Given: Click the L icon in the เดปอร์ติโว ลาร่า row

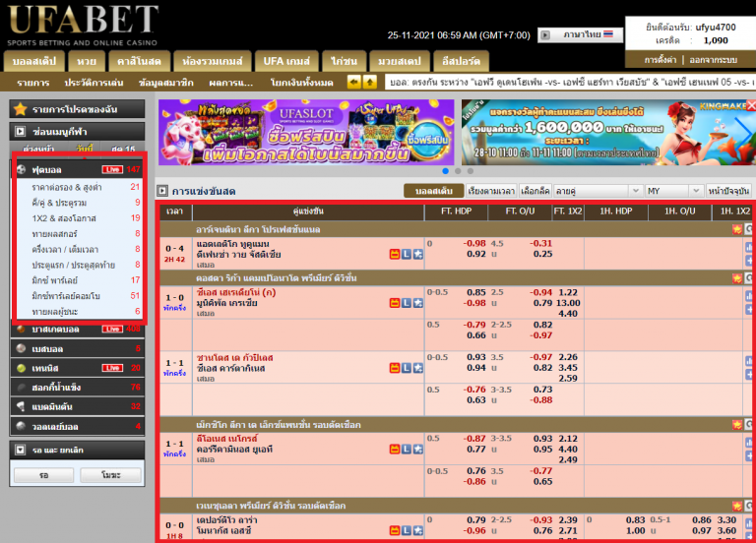Looking at the screenshot, I should click(x=407, y=530).
